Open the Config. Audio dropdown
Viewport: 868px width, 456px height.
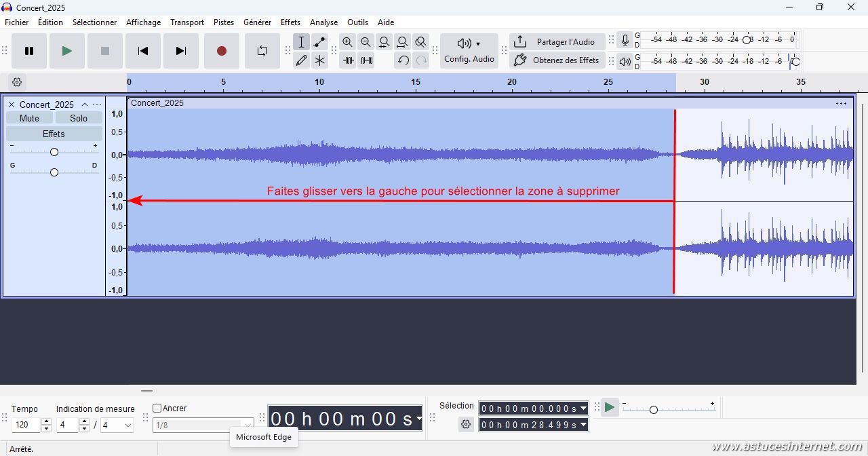point(469,51)
